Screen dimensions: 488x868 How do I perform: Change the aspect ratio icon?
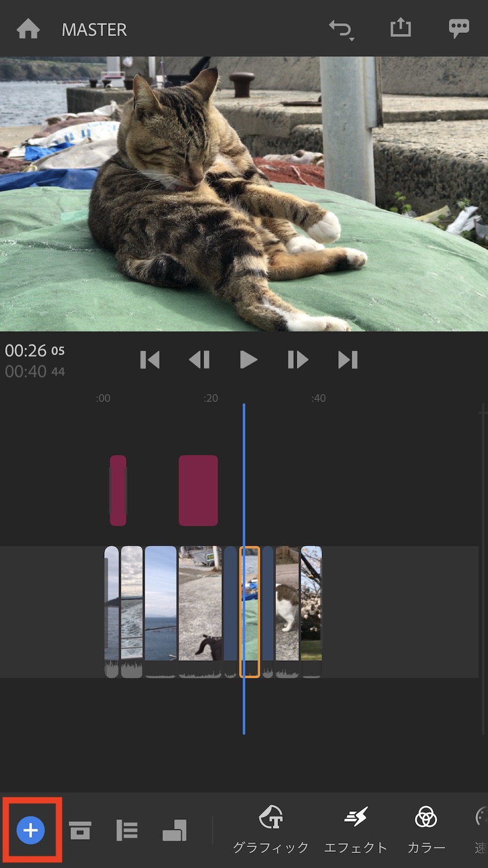pos(174,830)
